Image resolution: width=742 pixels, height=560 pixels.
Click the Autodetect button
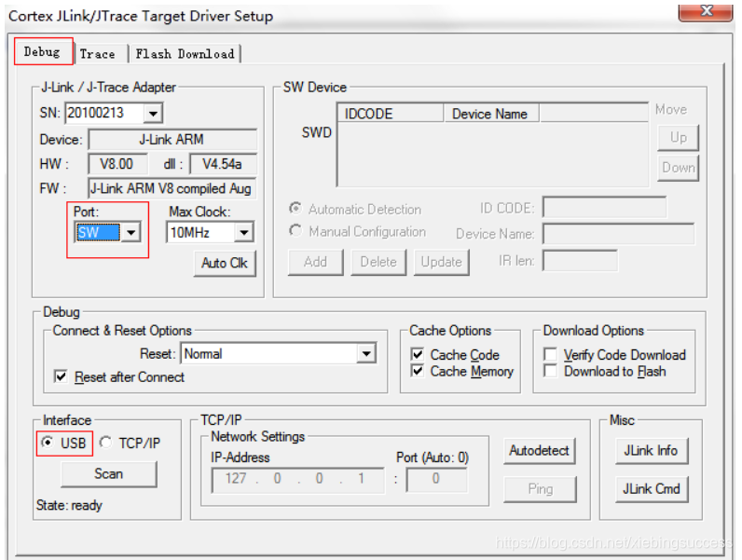click(x=540, y=451)
